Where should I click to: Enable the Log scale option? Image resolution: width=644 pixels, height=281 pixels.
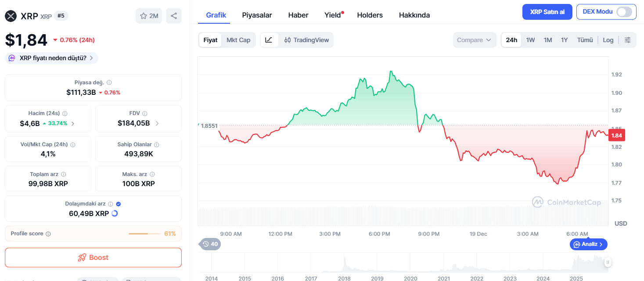pos(608,40)
